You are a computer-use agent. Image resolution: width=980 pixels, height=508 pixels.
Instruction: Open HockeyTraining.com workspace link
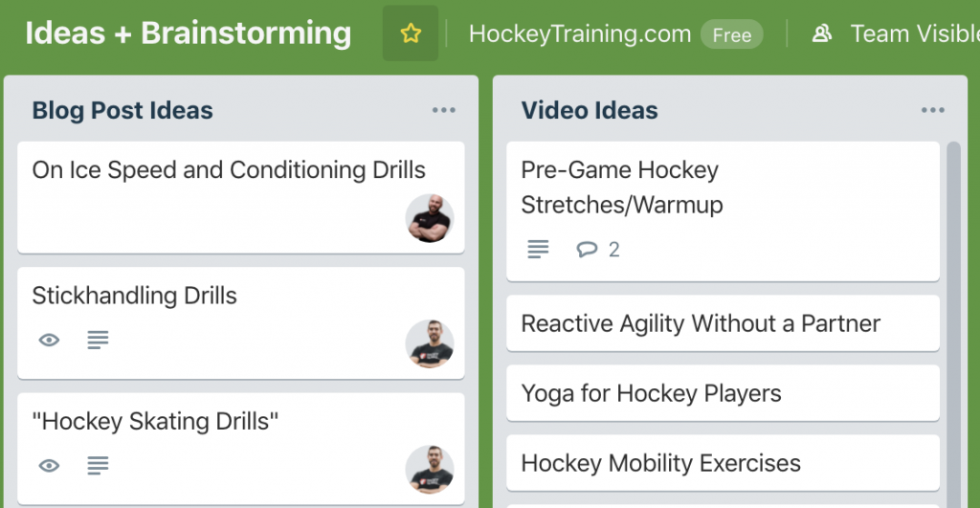(580, 33)
